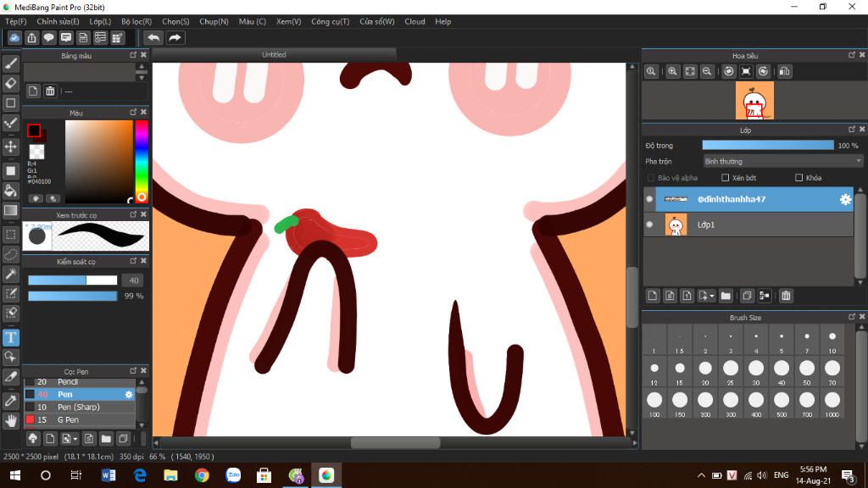
Task: Pick brush size 25 preset
Action: point(731,371)
